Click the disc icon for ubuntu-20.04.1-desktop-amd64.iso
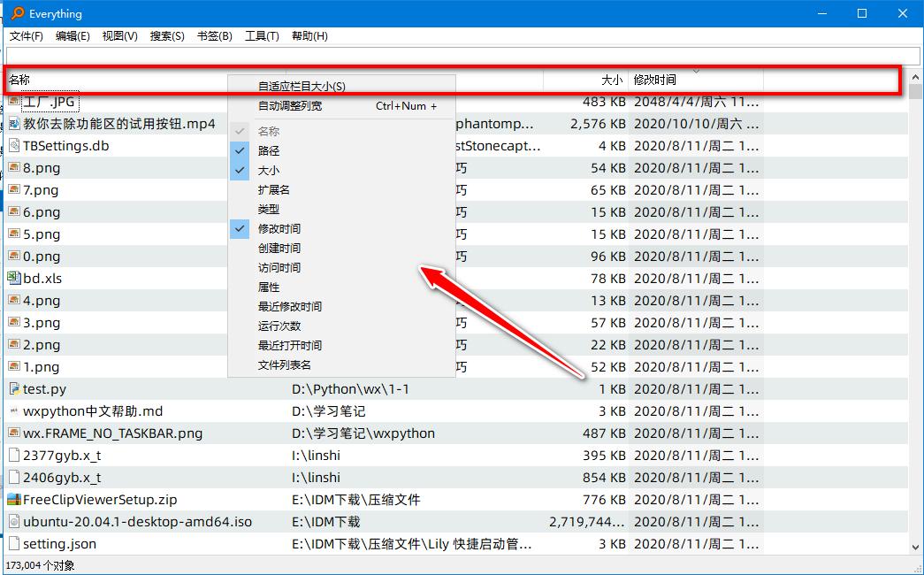The image size is (924, 575). point(14,521)
